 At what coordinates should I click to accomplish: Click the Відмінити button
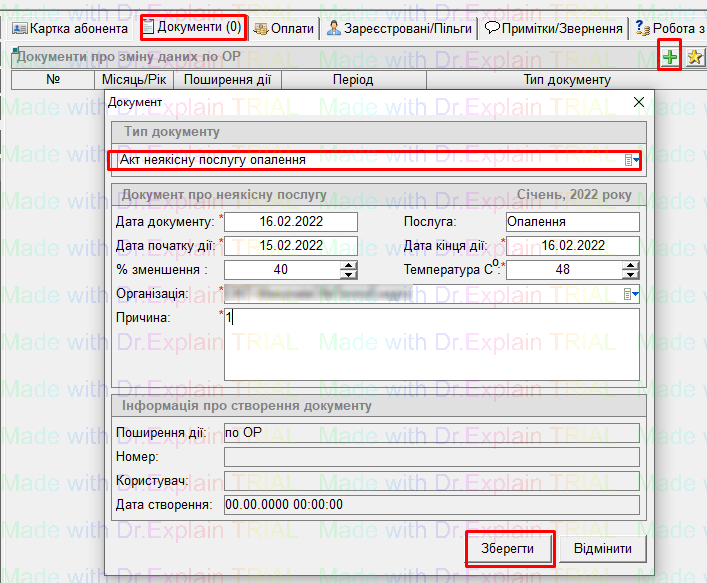[x=603, y=549]
